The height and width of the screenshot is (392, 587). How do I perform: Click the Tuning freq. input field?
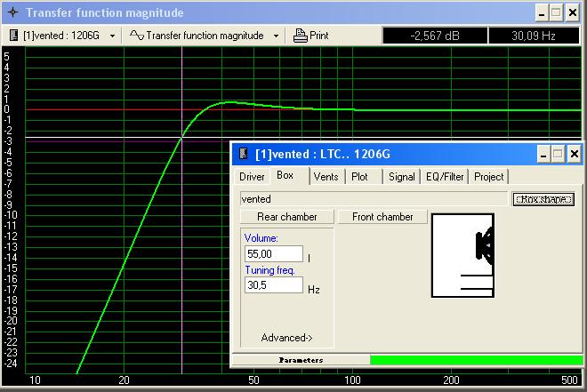(x=273, y=286)
